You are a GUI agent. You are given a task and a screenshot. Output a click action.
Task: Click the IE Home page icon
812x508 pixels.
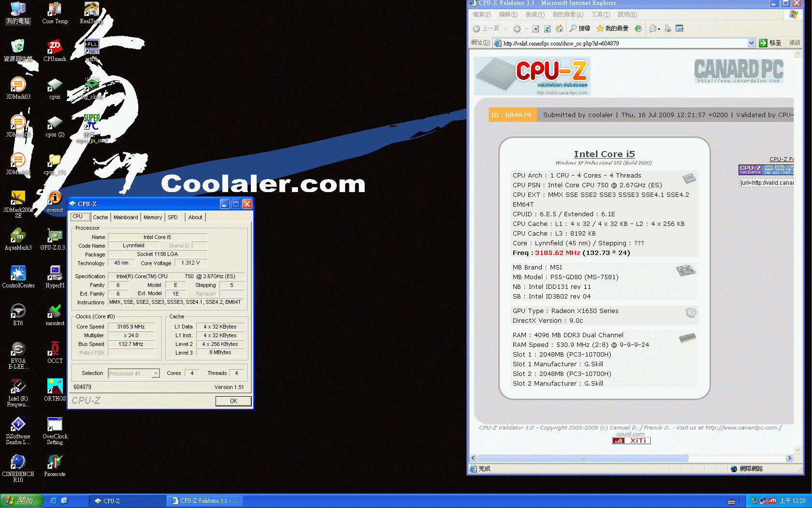pyautogui.click(x=559, y=29)
